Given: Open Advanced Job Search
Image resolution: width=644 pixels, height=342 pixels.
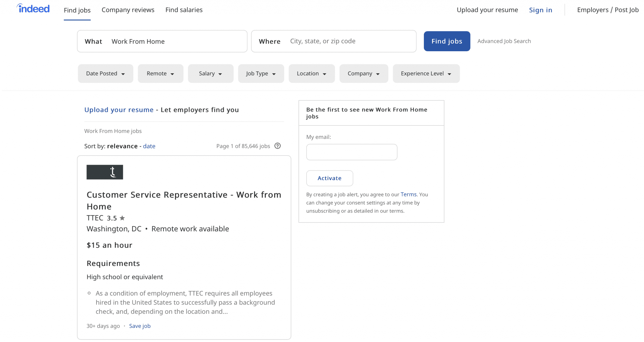Looking at the screenshot, I should click(504, 41).
